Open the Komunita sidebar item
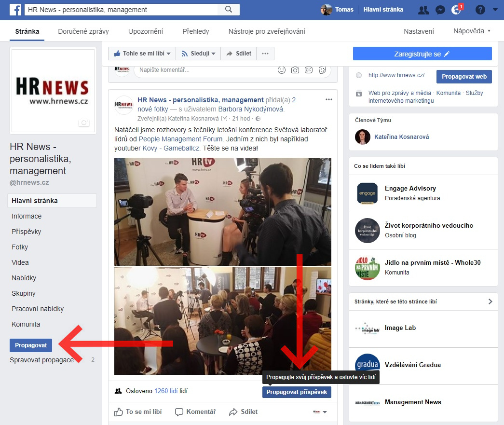This screenshot has height=425, width=504. (26, 324)
